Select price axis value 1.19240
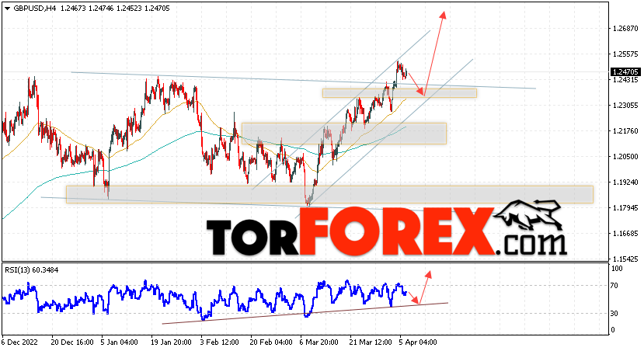This screenshot has height=351, width=644. (625, 182)
